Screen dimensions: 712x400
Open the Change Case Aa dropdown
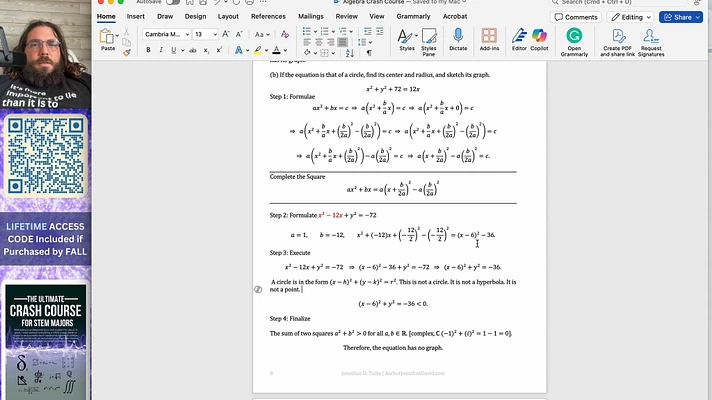tap(262, 35)
